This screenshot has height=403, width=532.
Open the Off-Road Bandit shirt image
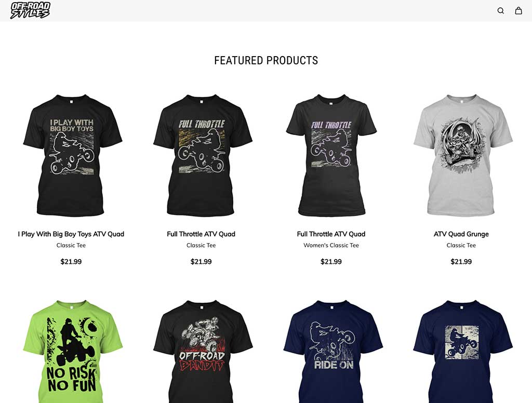click(x=201, y=351)
